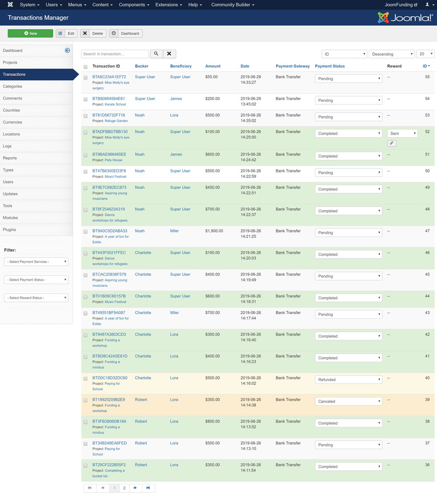This screenshot has width=437, height=504.
Task: Open the System menu
Action: pos(30,4)
